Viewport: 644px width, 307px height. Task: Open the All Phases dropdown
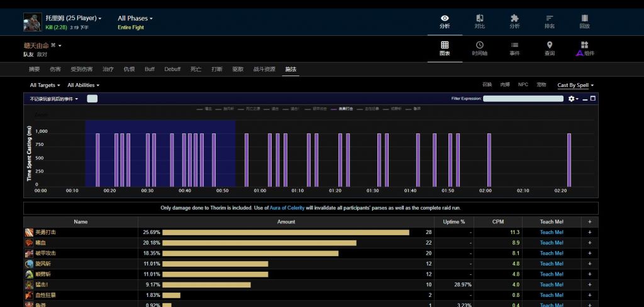135,18
